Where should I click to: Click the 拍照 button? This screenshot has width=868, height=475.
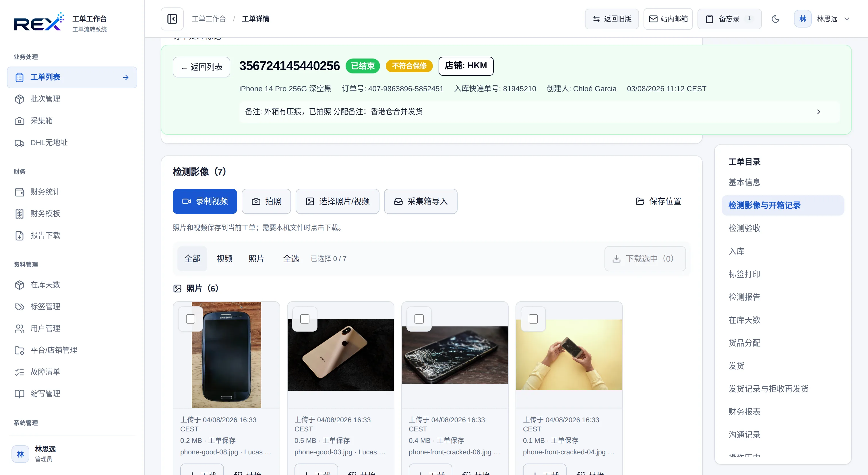pyautogui.click(x=266, y=201)
